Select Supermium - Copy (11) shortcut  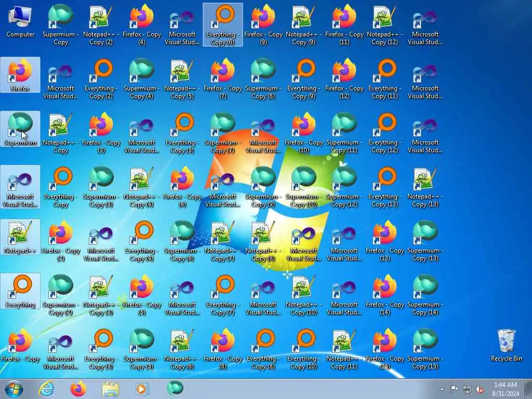click(x=344, y=133)
